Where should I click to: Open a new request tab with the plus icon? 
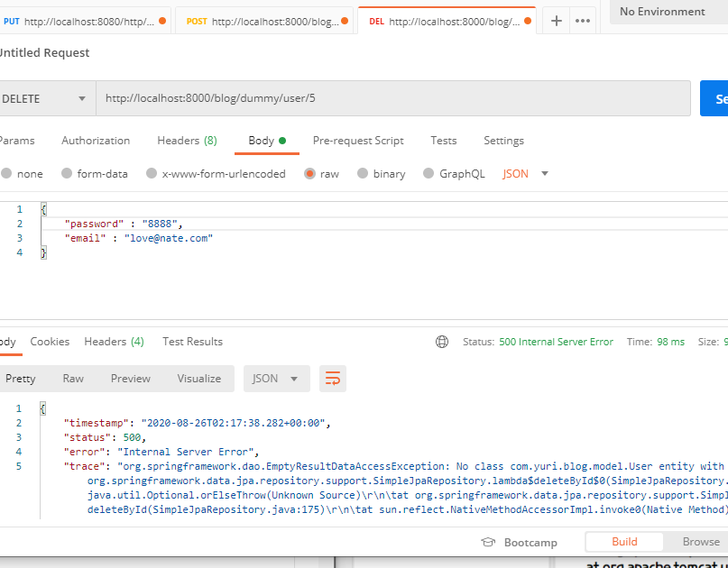[556, 19]
